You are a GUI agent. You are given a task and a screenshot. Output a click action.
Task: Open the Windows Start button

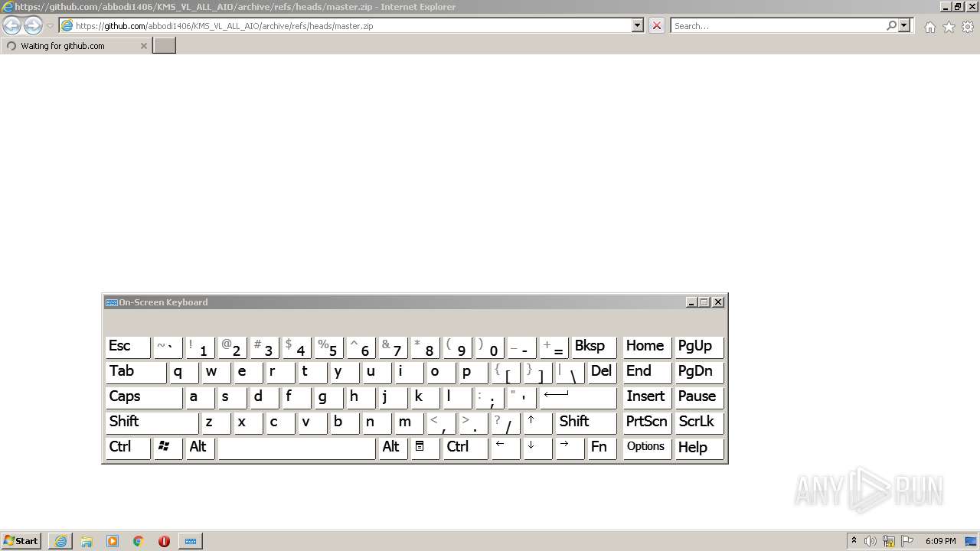click(x=21, y=540)
